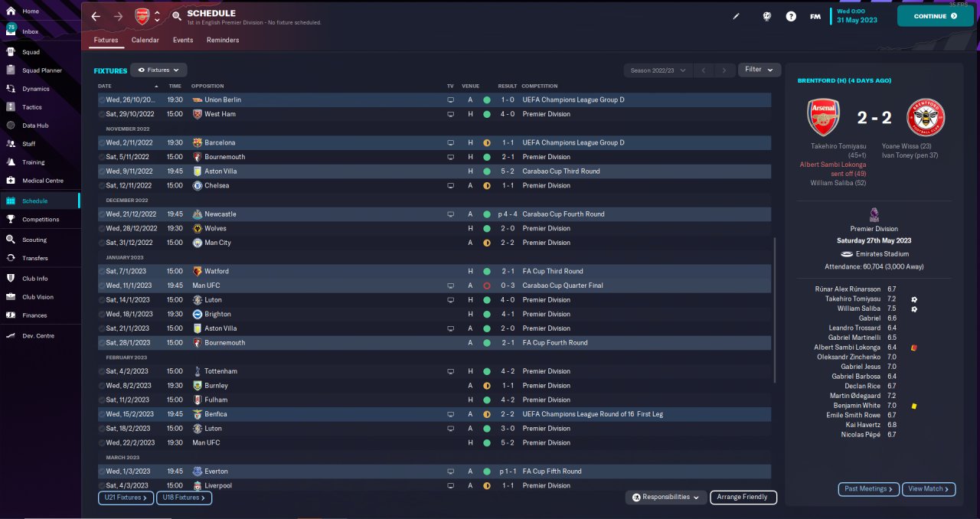Open the Staff sidebar icon
The image size is (980, 519).
[x=11, y=144]
